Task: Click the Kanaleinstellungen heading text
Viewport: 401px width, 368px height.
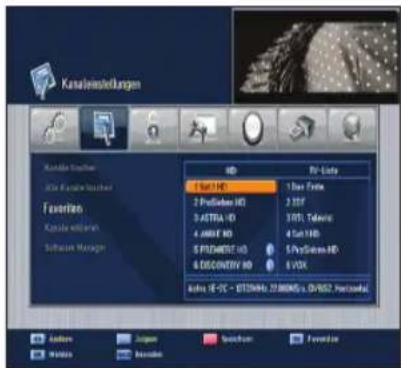Action: coord(101,84)
